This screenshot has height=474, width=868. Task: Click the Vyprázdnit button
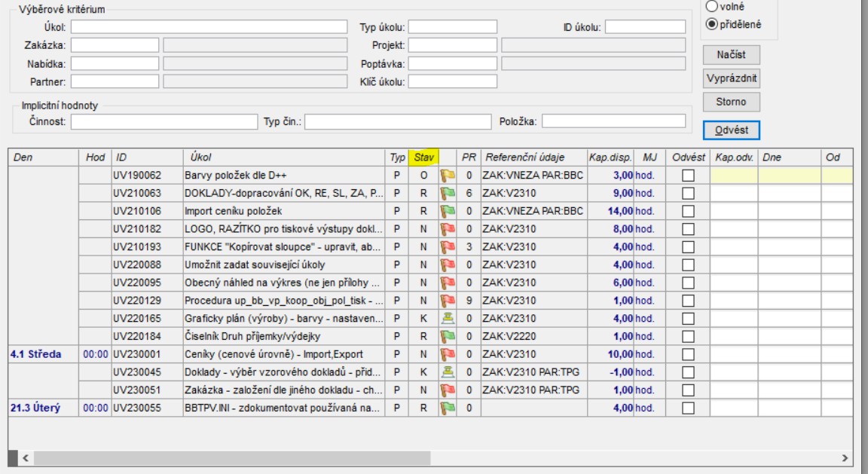[732, 78]
